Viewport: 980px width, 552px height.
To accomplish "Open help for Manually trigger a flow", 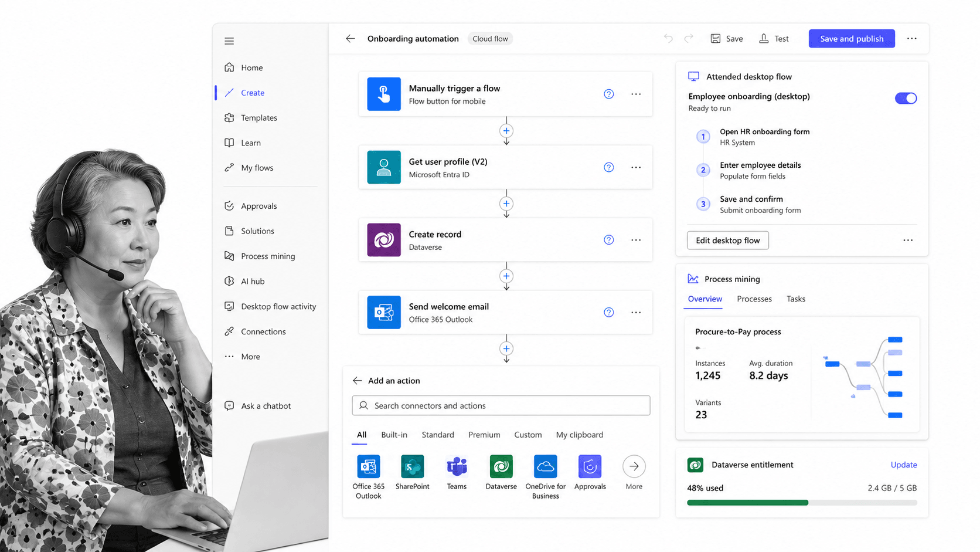I will point(609,94).
